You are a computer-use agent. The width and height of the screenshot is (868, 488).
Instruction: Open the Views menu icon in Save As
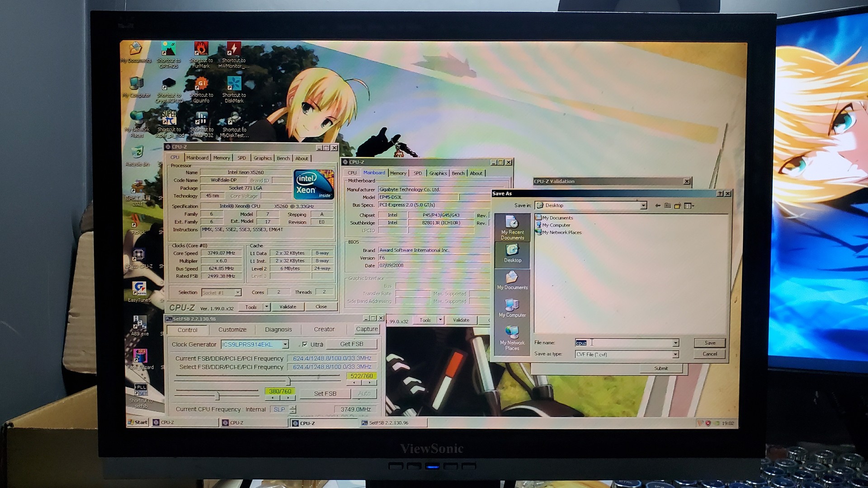click(x=689, y=206)
